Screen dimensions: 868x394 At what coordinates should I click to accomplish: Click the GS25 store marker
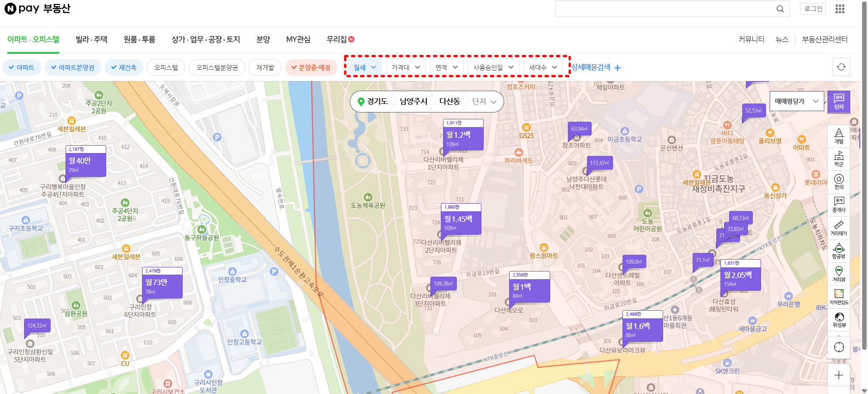[526, 127]
